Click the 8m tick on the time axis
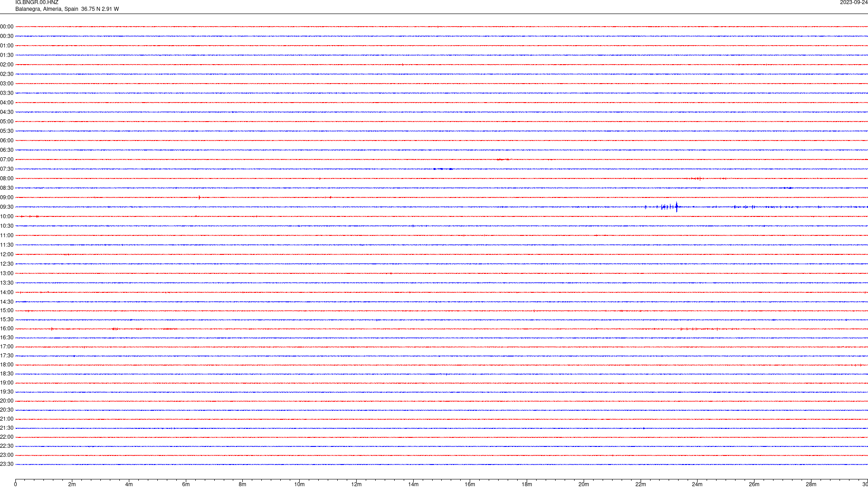868x488 pixels. (243, 484)
